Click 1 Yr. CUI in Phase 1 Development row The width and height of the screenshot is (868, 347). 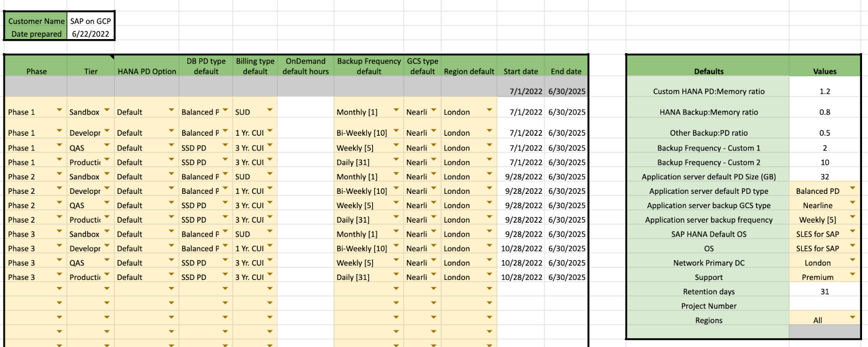(x=250, y=133)
